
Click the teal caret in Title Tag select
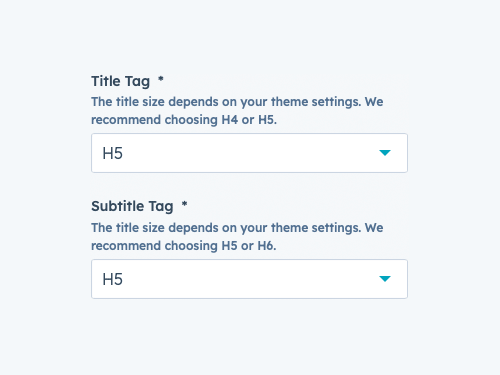coord(385,153)
